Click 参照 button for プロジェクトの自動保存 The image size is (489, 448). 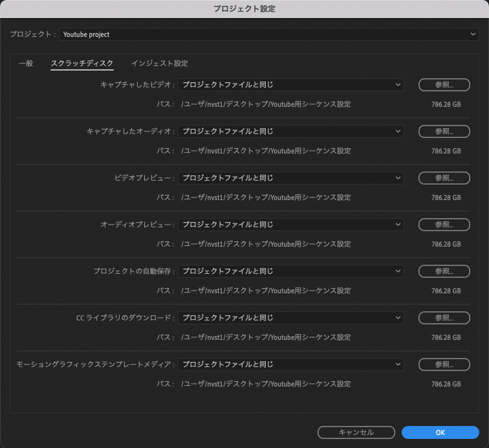[x=444, y=271]
